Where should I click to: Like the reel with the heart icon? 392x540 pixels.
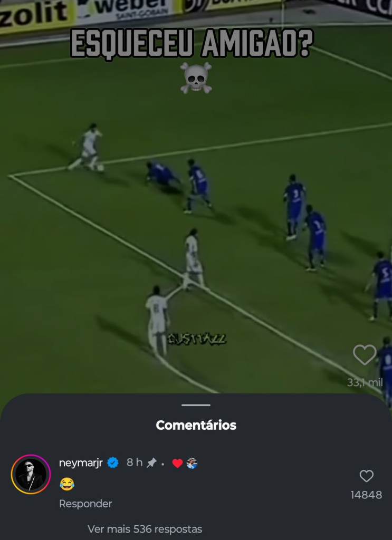tap(365, 355)
